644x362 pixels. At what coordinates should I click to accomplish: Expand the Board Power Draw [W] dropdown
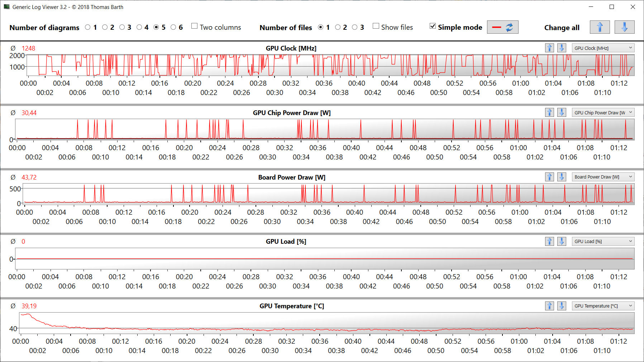coord(603,177)
